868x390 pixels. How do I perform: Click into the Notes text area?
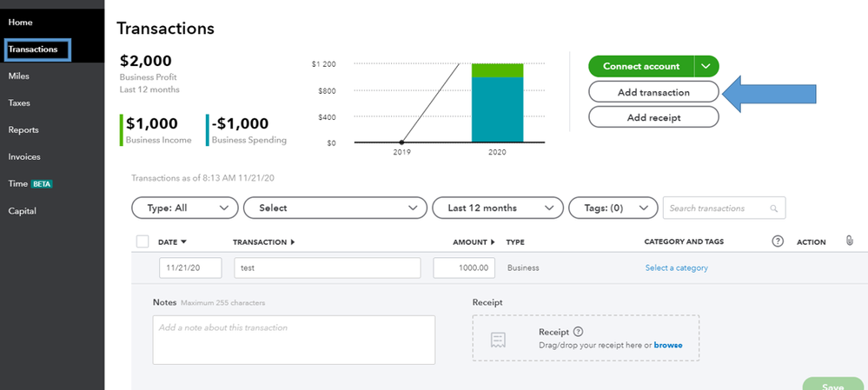click(294, 340)
